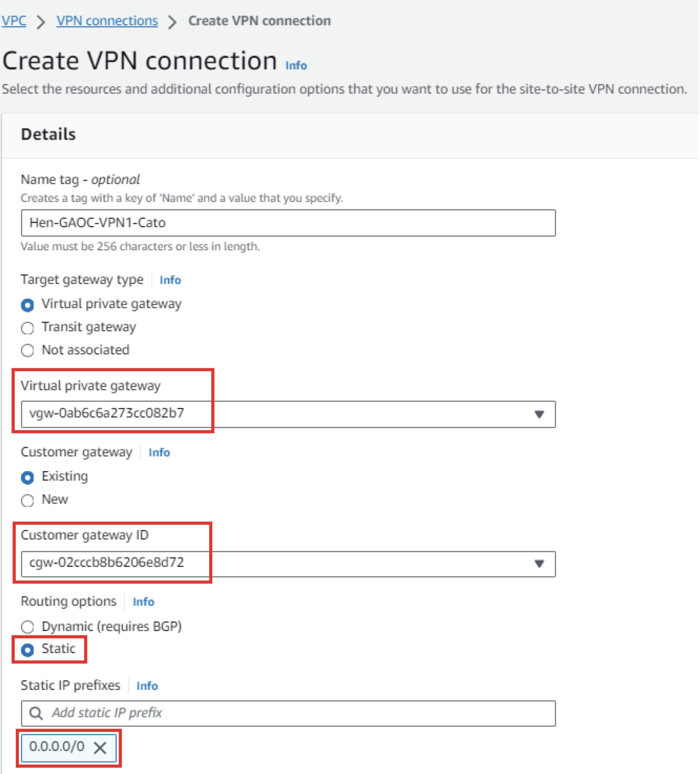Open Info link next to Customer gateway
The height and width of the screenshot is (774, 700).
click(159, 453)
